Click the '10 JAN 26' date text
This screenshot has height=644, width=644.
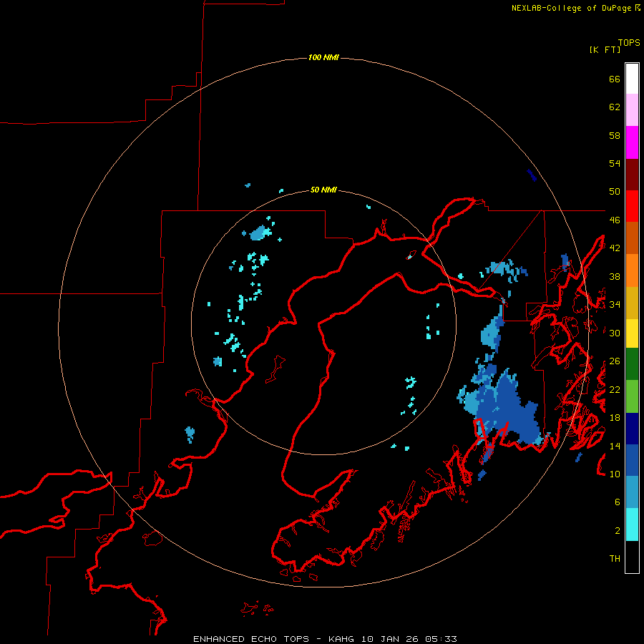click(391, 639)
